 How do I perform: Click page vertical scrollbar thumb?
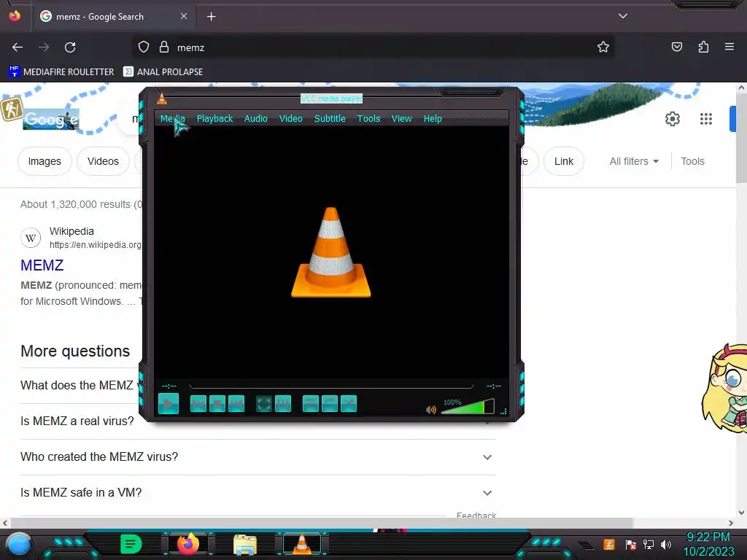[x=741, y=138]
